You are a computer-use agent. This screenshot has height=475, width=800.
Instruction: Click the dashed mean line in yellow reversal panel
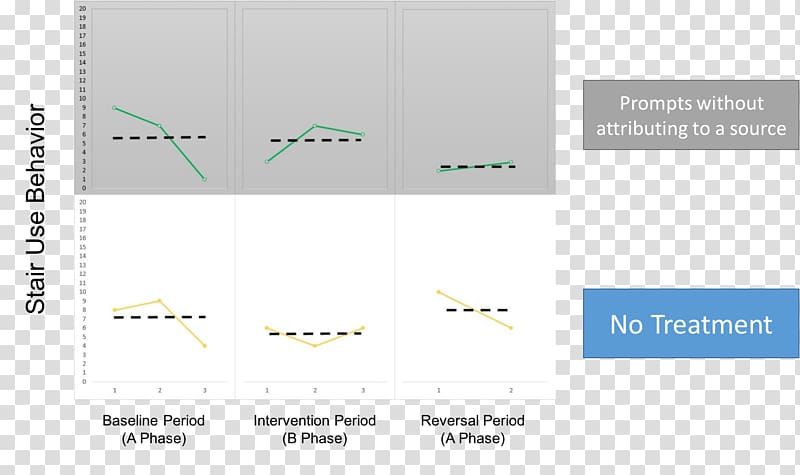click(x=478, y=310)
